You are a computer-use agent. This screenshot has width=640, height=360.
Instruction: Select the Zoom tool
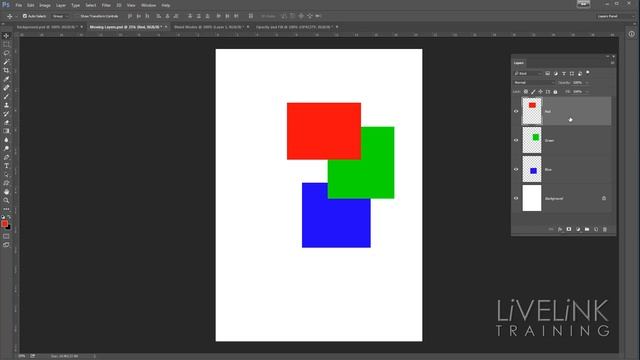(6, 200)
